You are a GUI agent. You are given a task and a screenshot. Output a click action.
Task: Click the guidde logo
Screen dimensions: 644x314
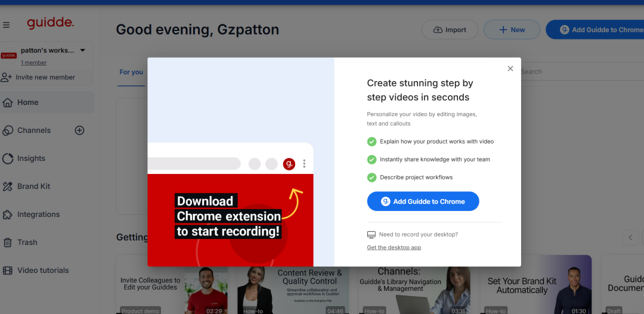(51, 23)
